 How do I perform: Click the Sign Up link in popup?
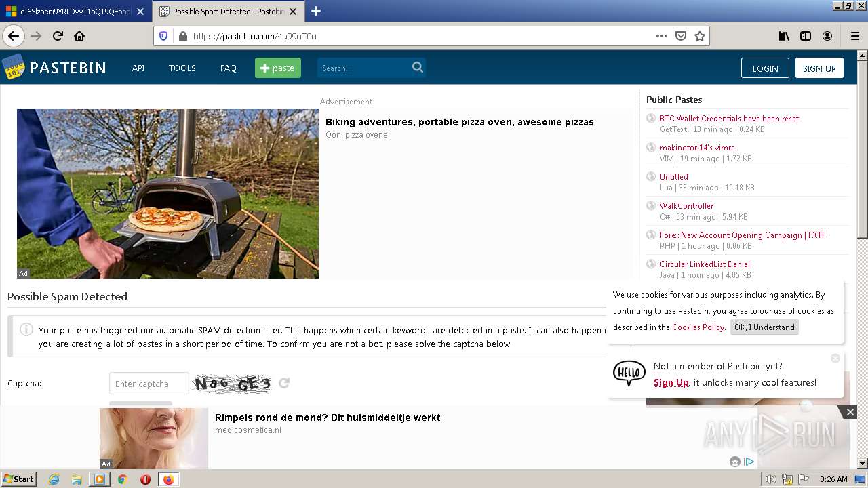coord(671,383)
